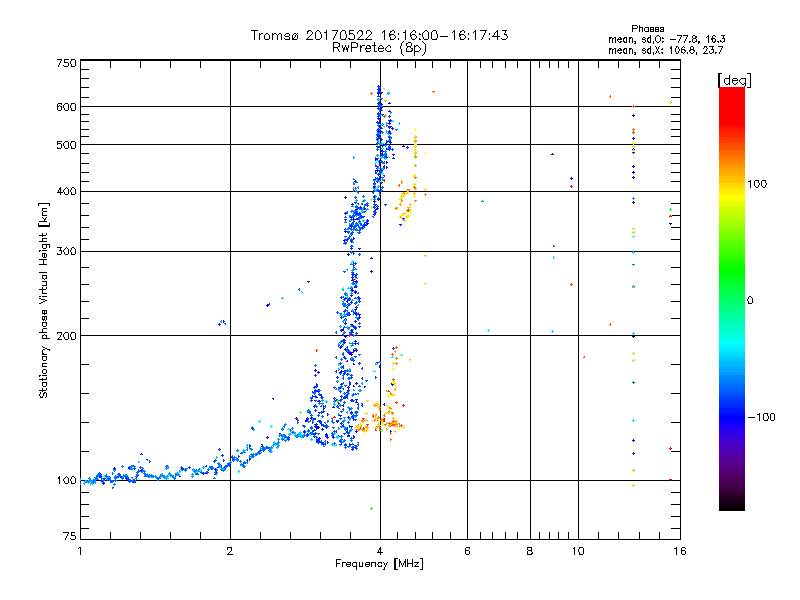Click the x-axis label '10'
This screenshot has width=800, height=600.
click(x=578, y=551)
